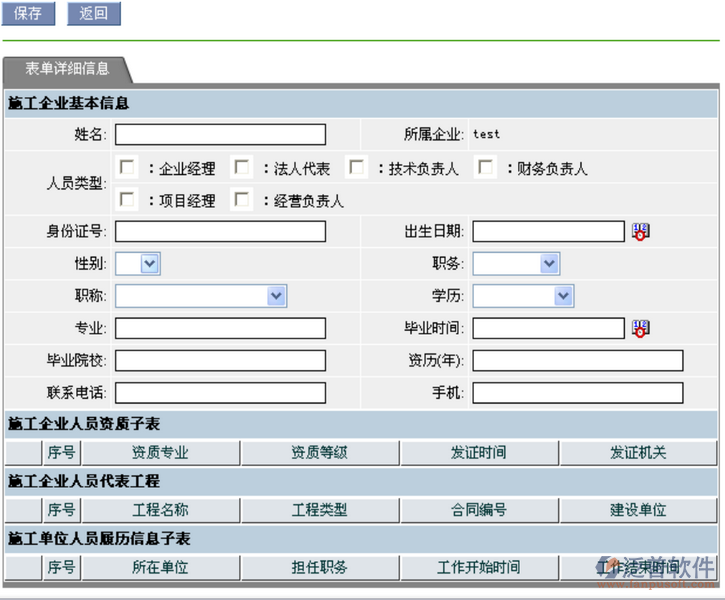
Task: Select the 毕业院校 text box
Action: (220, 361)
